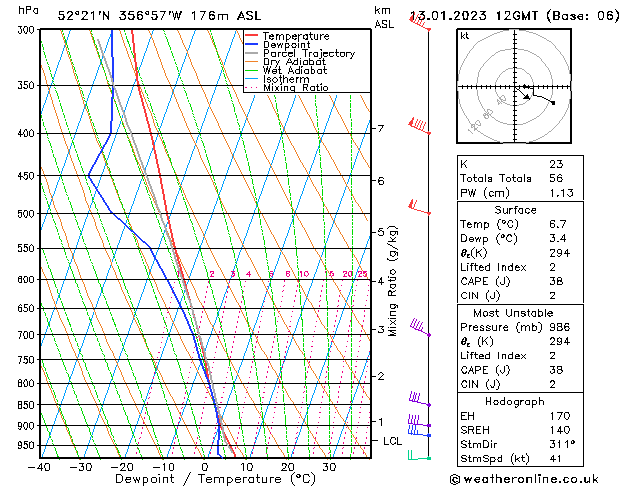Click the PW (cm) value "1.13"
Viewport: 629px width, 486px height.
click(562, 193)
